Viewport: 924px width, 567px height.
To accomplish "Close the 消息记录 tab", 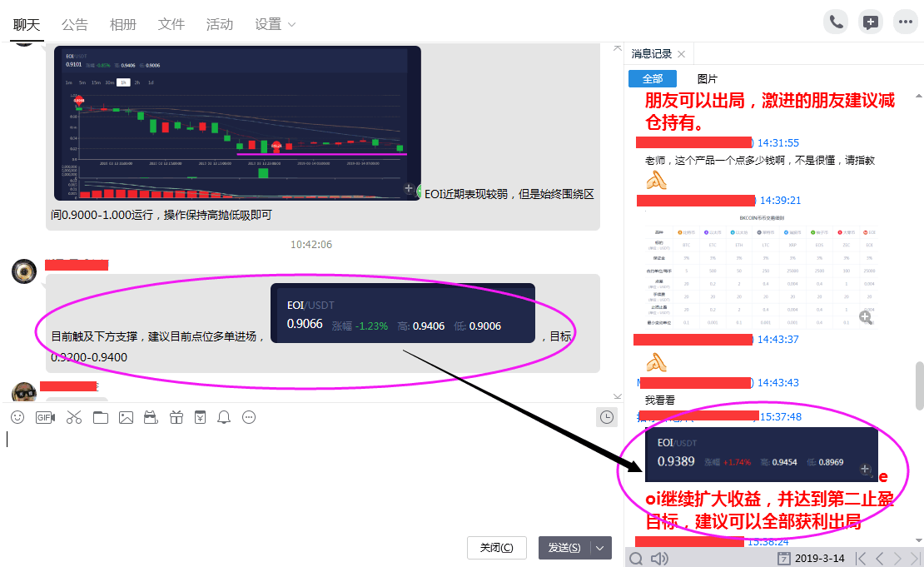I will [681, 54].
